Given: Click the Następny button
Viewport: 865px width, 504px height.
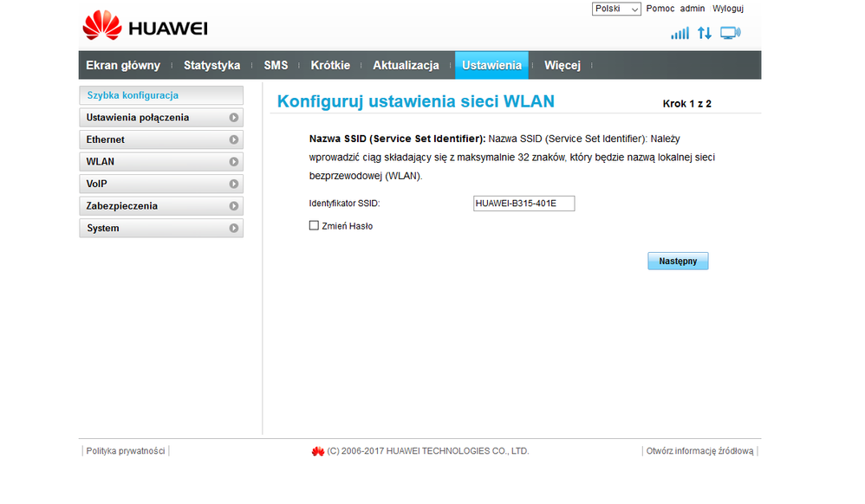Looking at the screenshot, I should click(x=678, y=261).
